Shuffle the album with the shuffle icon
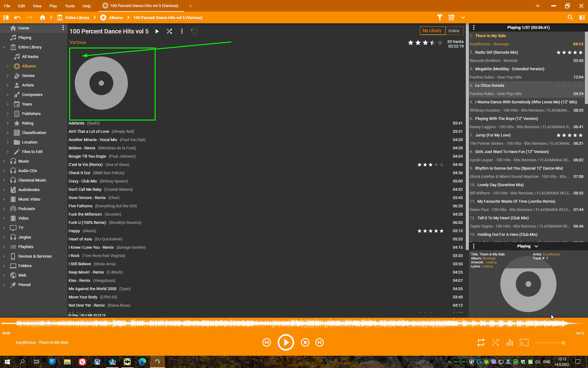 [169, 31]
